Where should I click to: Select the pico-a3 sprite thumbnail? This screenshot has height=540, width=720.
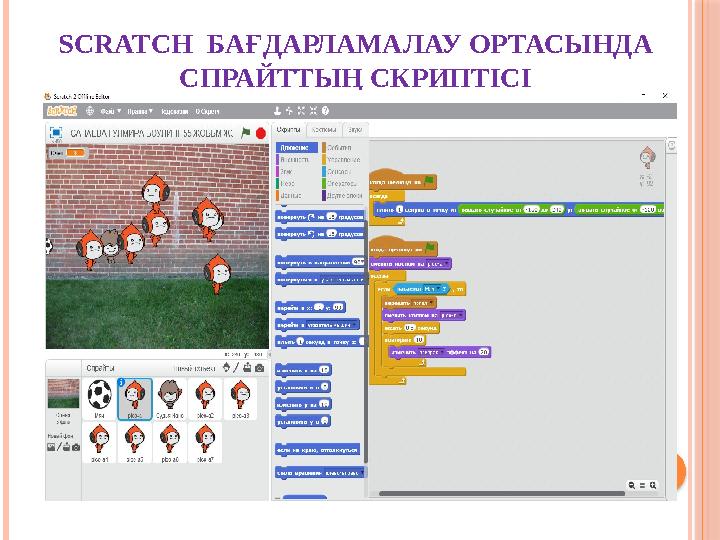click(x=241, y=399)
